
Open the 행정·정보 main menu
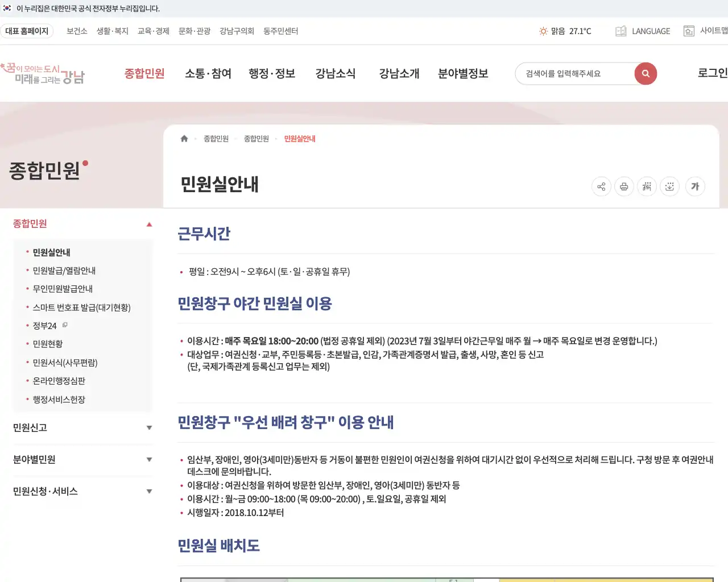[x=272, y=73]
